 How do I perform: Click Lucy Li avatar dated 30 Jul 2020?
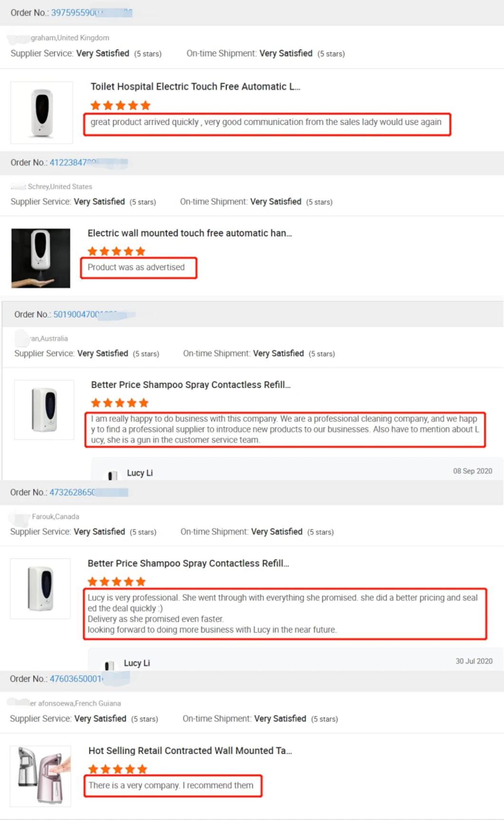pyautogui.click(x=109, y=664)
